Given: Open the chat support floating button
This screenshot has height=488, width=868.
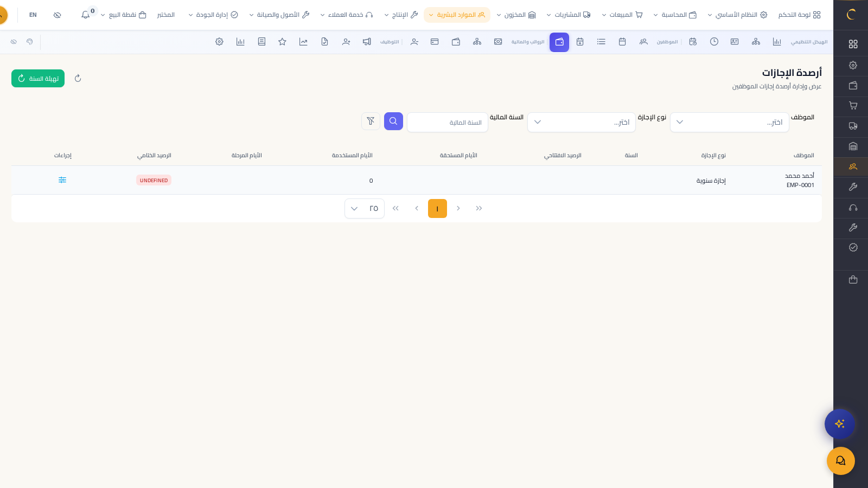Looking at the screenshot, I should 840,461.
